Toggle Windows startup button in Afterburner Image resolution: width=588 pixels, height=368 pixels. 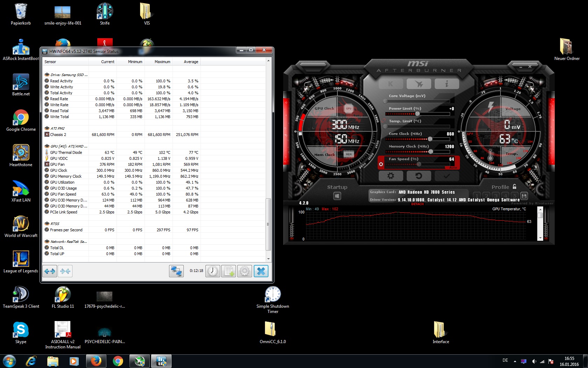click(x=337, y=196)
